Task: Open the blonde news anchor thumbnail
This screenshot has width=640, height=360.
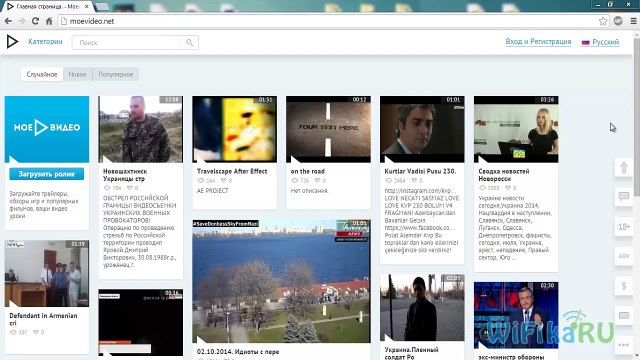Action: click(x=516, y=129)
